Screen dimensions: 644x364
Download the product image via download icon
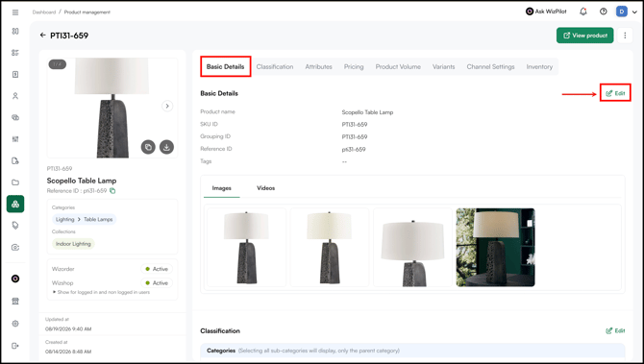166,147
